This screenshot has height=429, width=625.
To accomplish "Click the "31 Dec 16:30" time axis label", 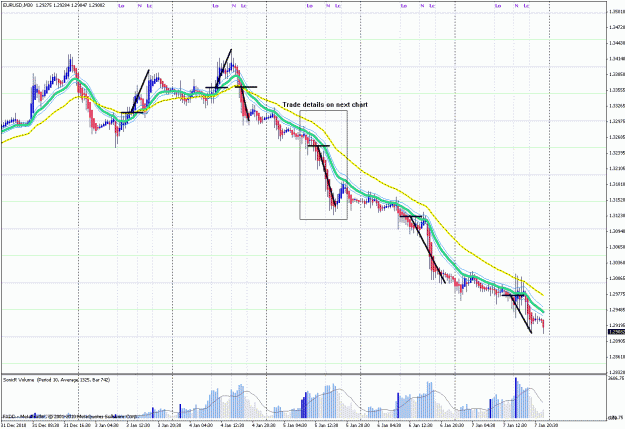I will click(76, 425).
